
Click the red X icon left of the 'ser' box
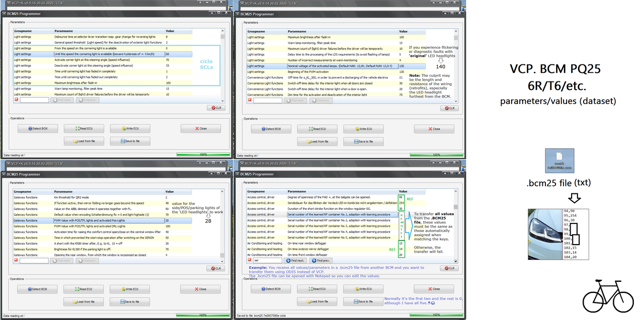[x=250, y=260]
